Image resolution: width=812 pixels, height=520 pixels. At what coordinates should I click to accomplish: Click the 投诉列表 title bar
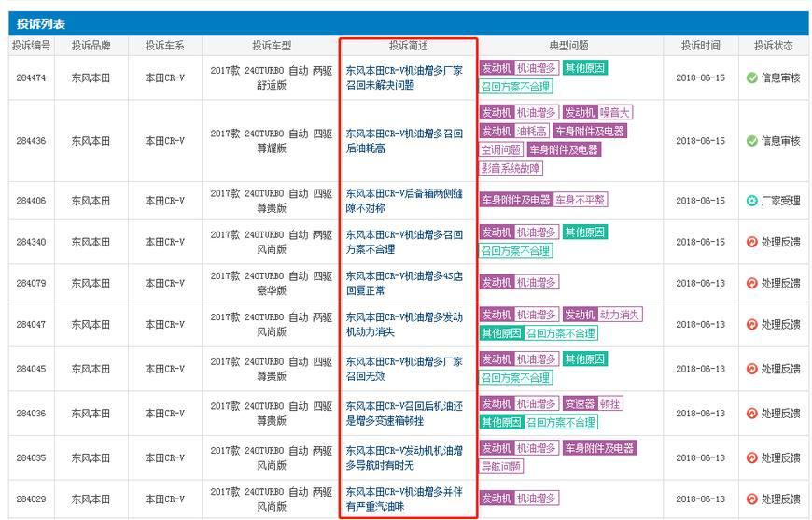tap(408, 24)
